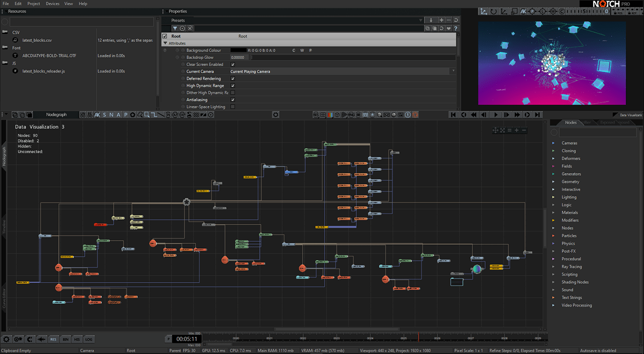
Task: Open the View menu
Action: [69, 4]
